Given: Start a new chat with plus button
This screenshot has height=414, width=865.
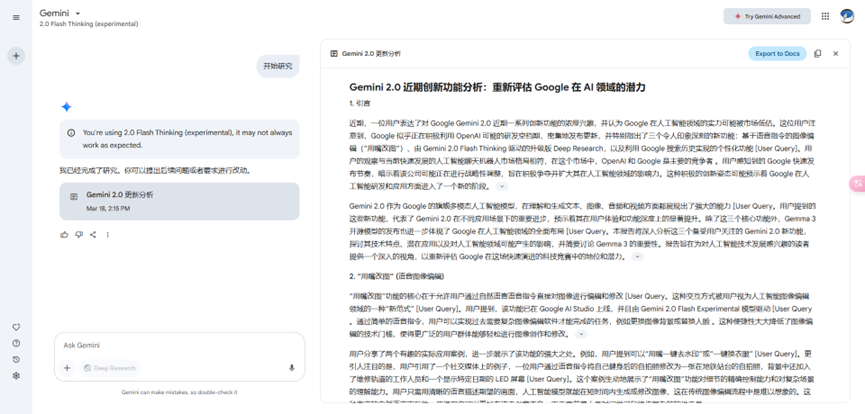Looking at the screenshot, I should [16, 56].
